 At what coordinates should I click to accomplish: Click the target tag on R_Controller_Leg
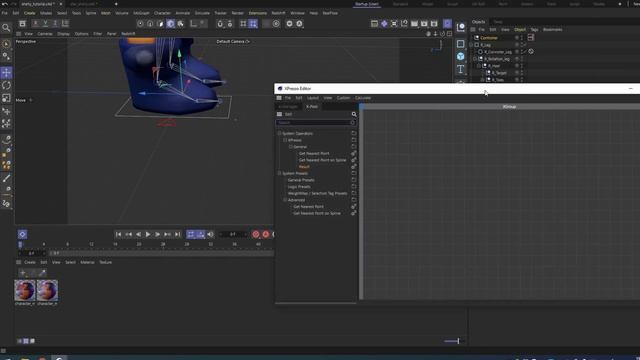[x=531, y=51]
